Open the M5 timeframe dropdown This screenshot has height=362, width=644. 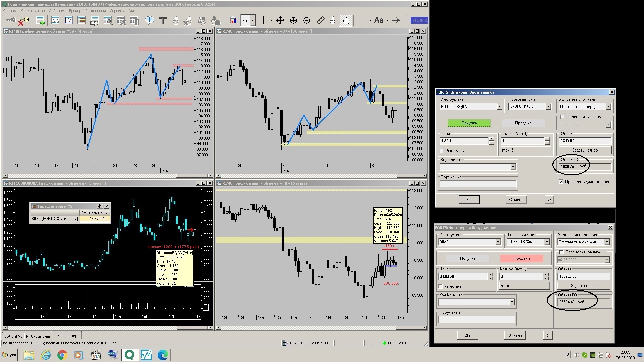point(253,21)
